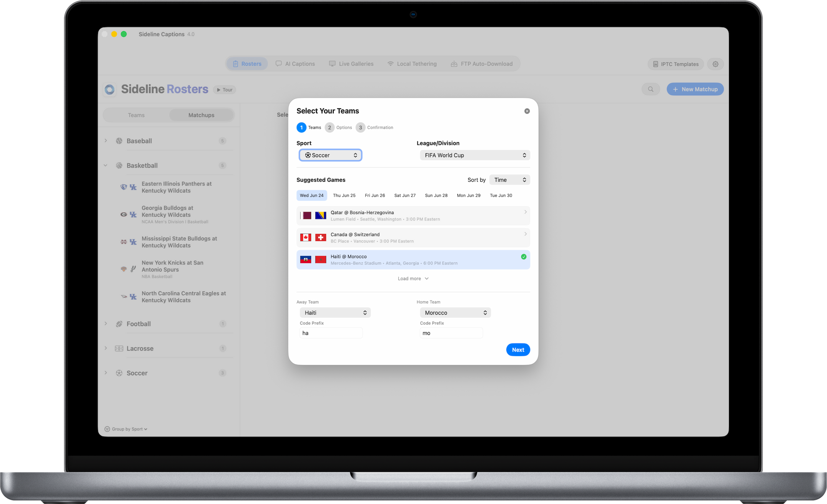Click the Football icon in sidebar
Image resolution: width=827 pixels, height=504 pixels.
click(119, 324)
